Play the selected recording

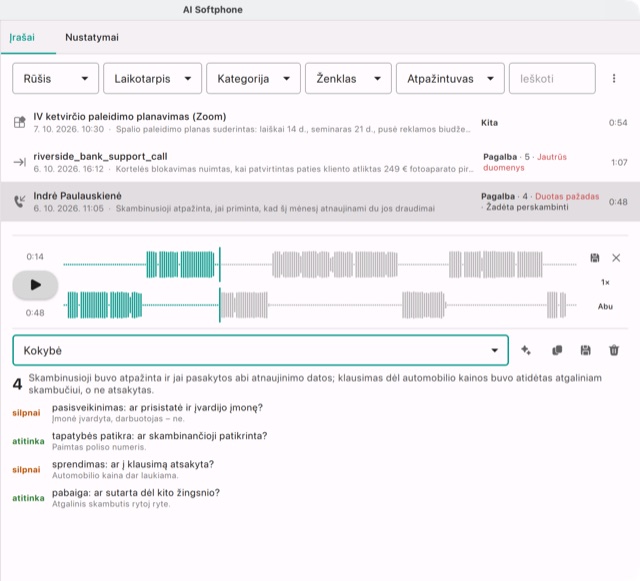[x=35, y=285]
